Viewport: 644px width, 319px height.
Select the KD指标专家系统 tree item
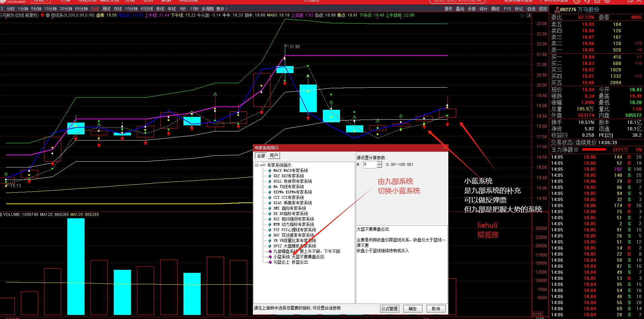[x=291, y=214]
